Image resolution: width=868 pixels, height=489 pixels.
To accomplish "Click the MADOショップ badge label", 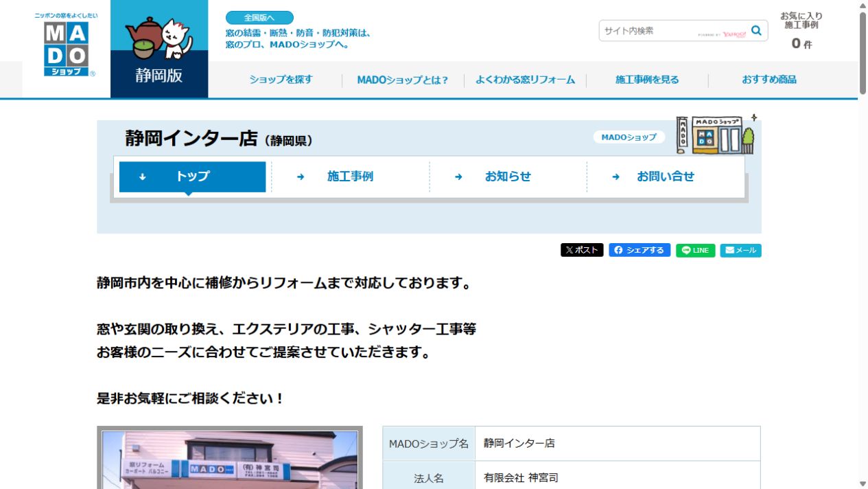I will pos(629,137).
